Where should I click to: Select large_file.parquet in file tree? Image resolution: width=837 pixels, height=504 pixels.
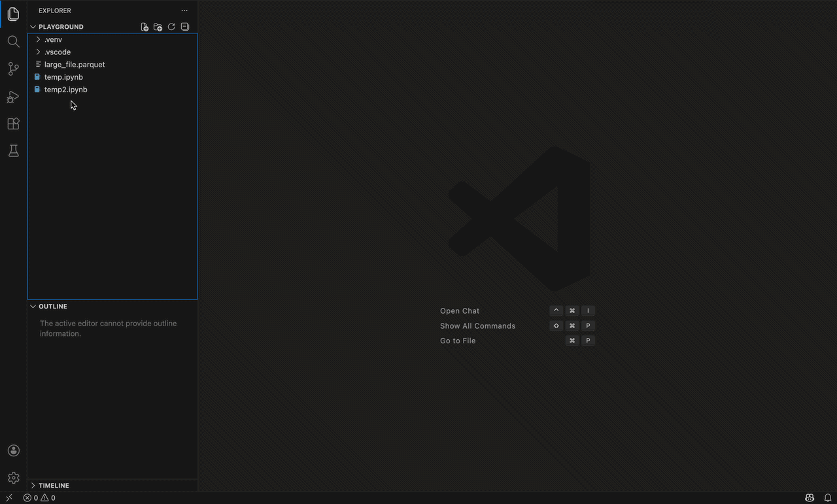(75, 64)
